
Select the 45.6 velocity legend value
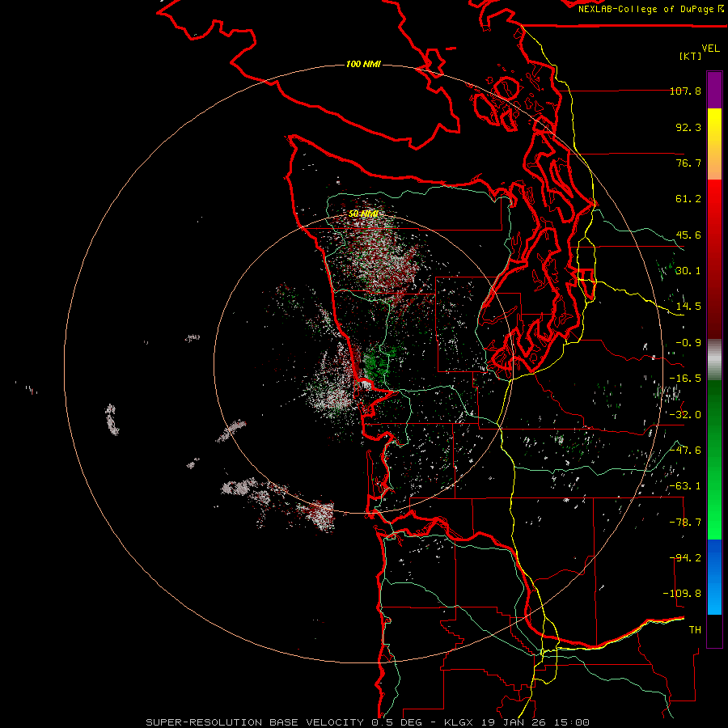688,235
